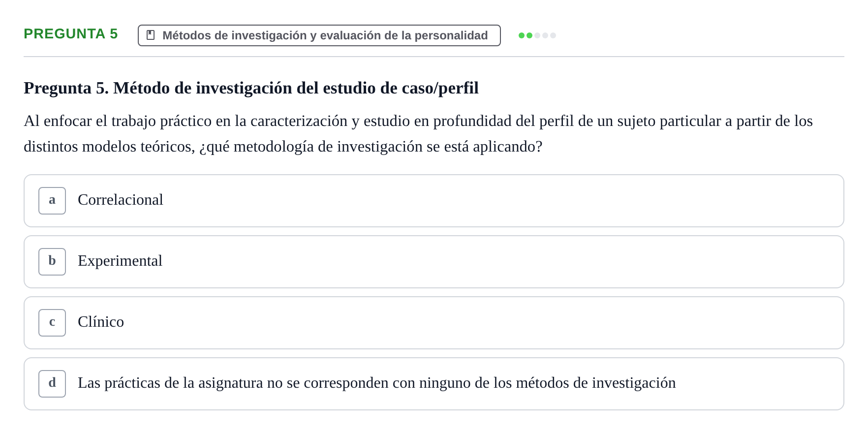Click the question paragraph starting 'Al enfocar'
Viewport: 868px width, 434px height.
[418, 134]
